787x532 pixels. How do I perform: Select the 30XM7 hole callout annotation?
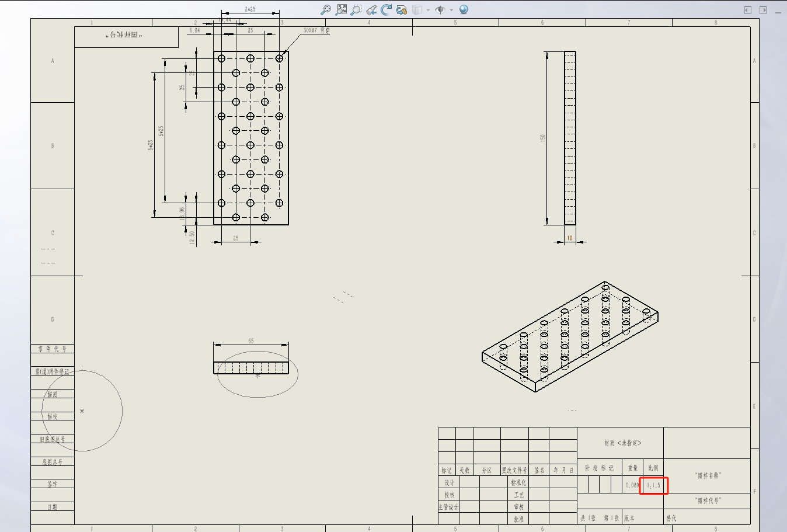tap(316, 30)
